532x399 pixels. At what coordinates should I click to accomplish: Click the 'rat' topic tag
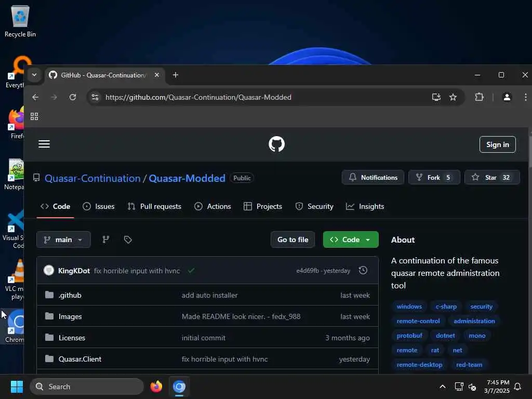pyautogui.click(x=435, y=350)
